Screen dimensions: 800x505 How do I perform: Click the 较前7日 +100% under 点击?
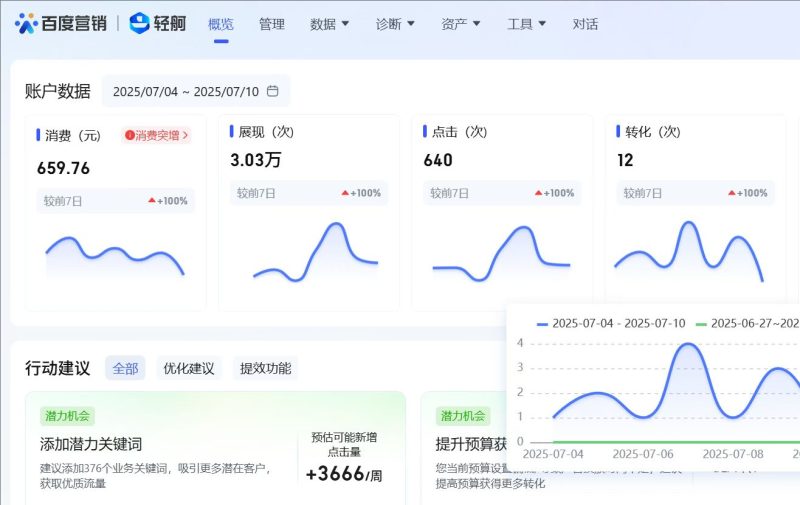tap(502, 193)
